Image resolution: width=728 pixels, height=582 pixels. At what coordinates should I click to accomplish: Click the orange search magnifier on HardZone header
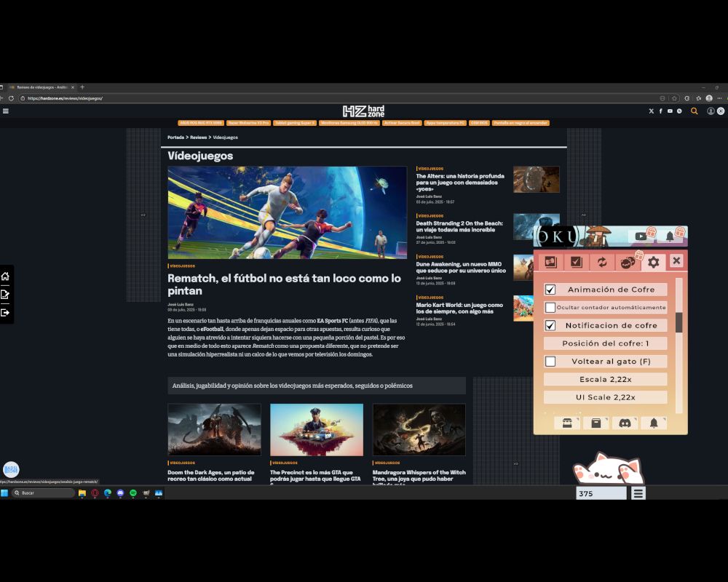pos(694,111)
